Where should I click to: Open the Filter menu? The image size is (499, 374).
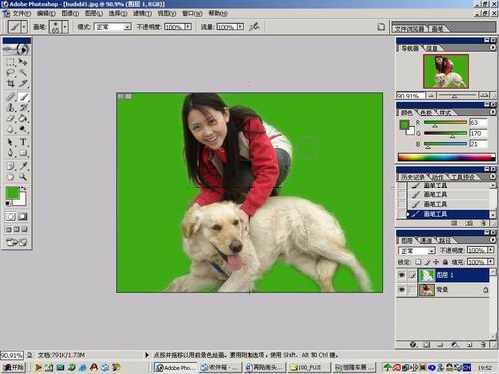(142, 13)
